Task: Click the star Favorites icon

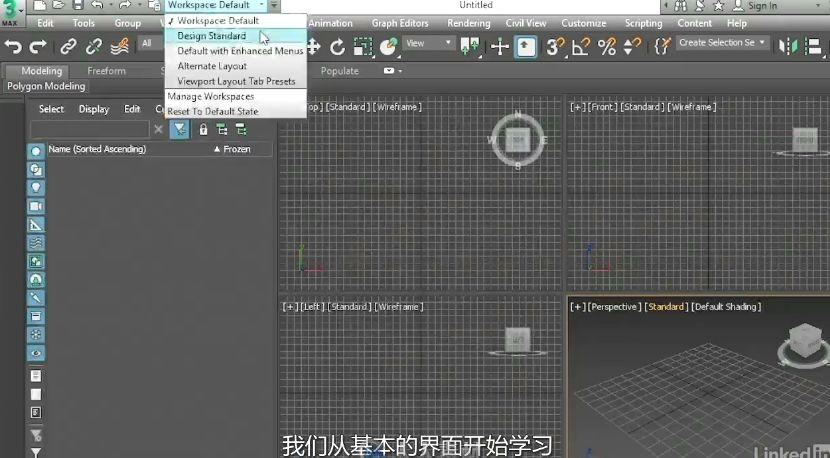Action: tap(718, 6)
